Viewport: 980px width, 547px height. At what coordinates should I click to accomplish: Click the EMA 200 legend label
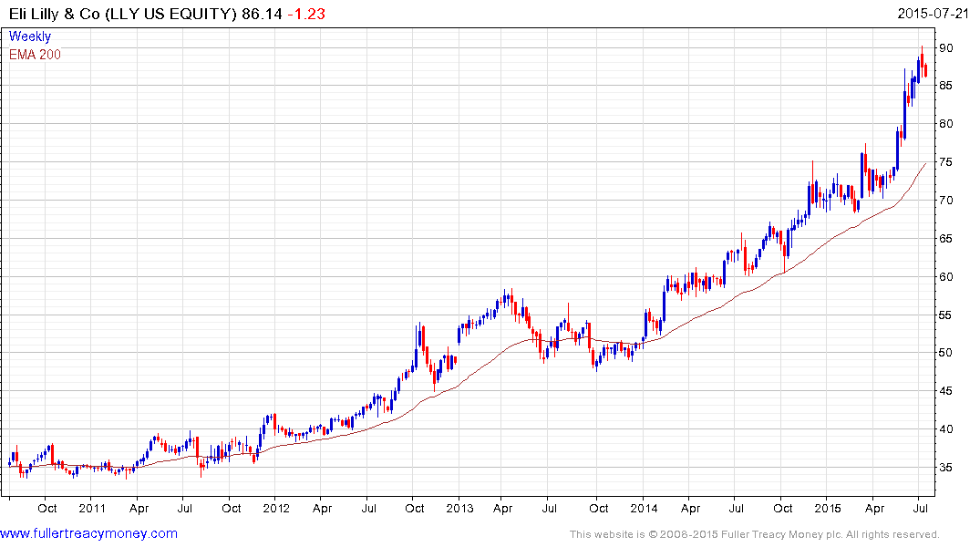pos(35,55)
